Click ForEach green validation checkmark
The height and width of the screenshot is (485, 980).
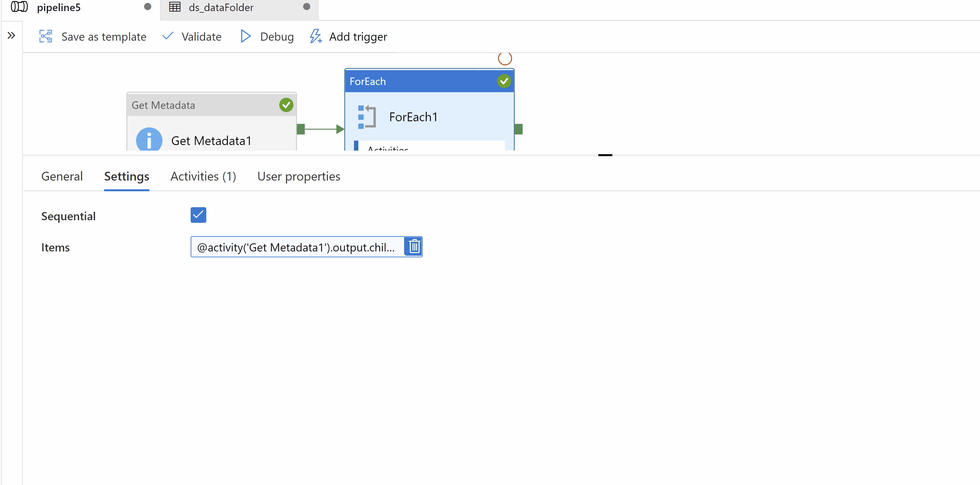[x=504, y=81]
